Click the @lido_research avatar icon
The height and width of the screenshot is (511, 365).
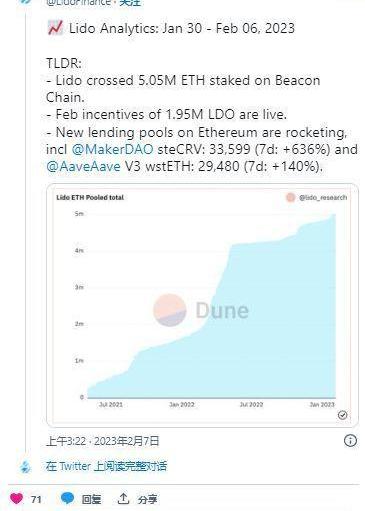291,197
